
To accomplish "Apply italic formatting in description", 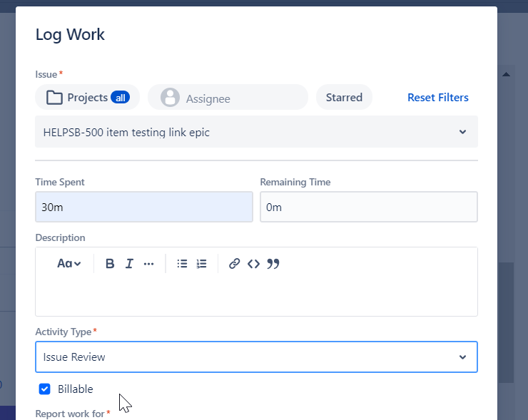I will (x=129, y=264).
